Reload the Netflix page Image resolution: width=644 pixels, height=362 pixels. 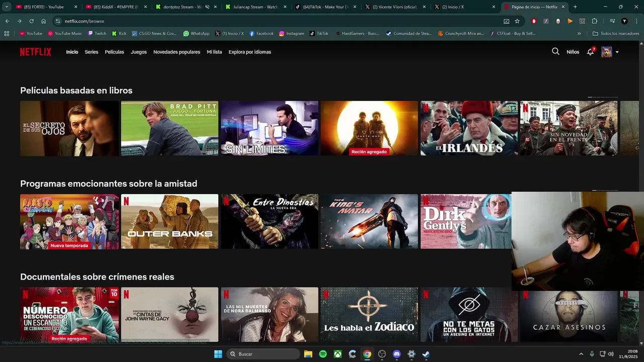(x=31, y=21)
